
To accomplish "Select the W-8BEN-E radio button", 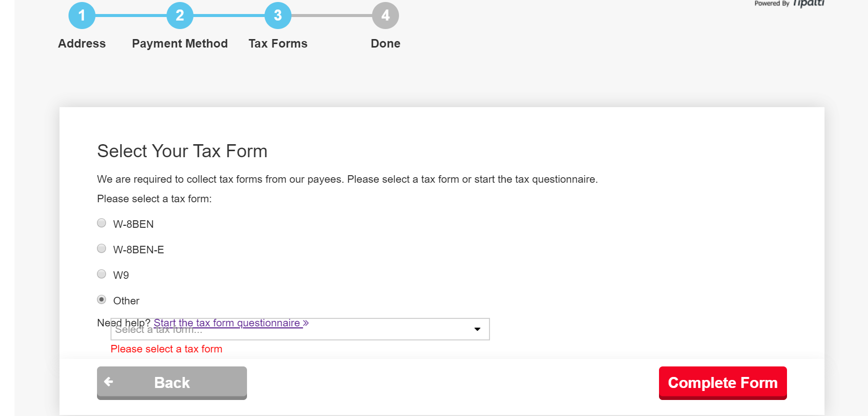I will [101, 249].
